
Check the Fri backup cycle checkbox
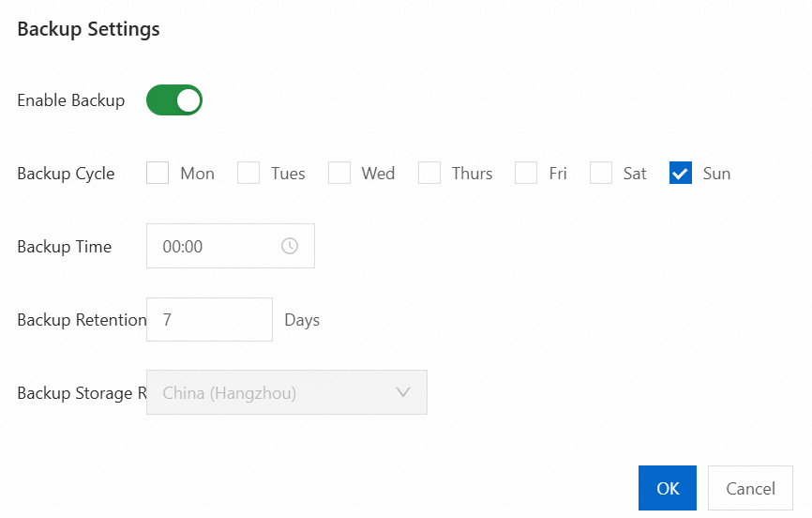(x=526, y=174)
